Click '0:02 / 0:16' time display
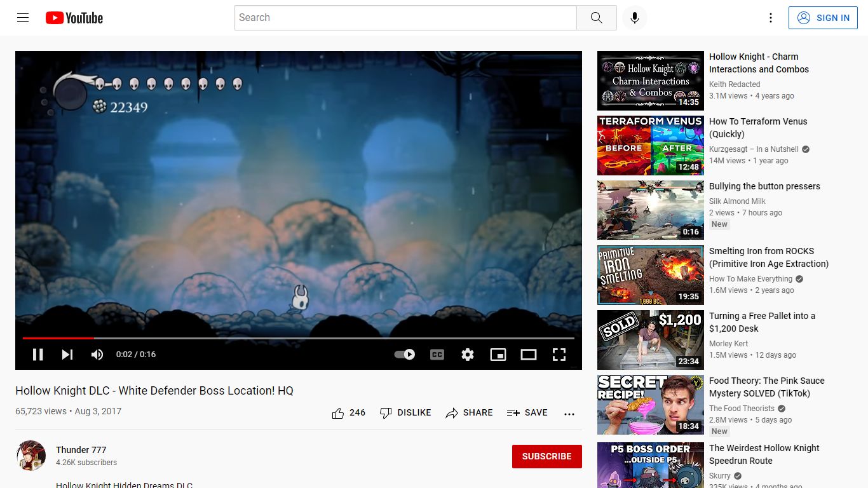 (x=136, y=355)
